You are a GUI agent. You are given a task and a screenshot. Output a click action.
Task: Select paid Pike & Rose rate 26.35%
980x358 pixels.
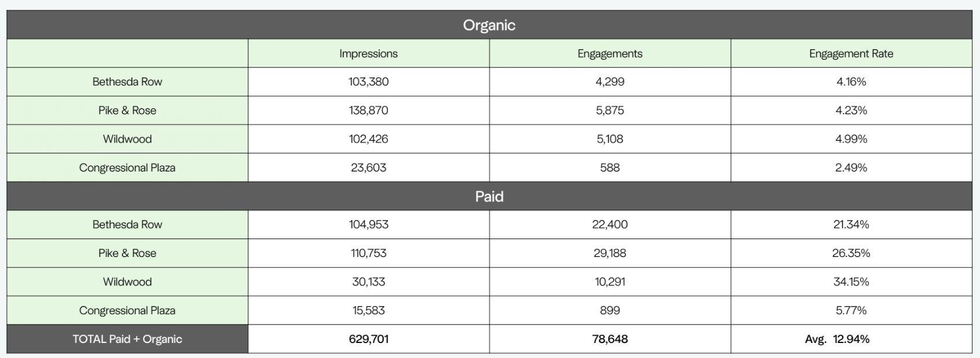click(x=851, y=253)
